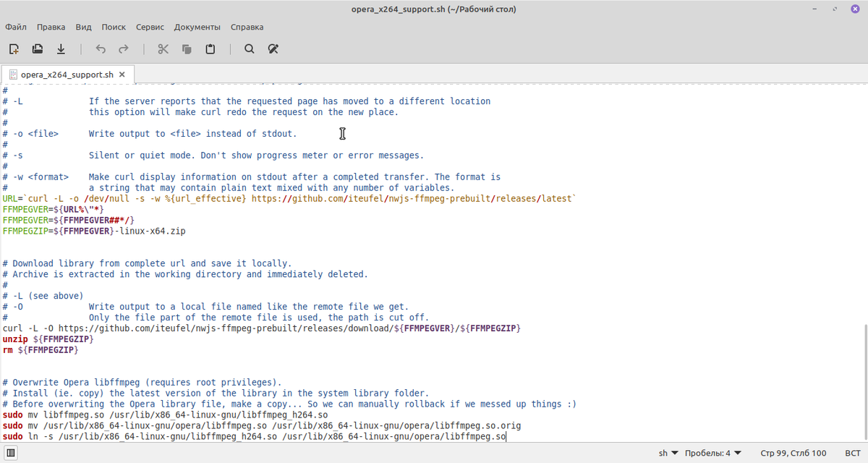Viewport: 868px width, 463px height.
Task: Click the '# Archive is extracted' comment line
Action: 185,274
